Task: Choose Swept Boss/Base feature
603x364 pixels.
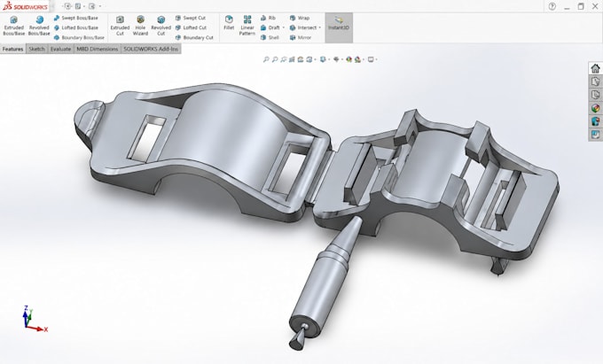Action: [75, 18]
